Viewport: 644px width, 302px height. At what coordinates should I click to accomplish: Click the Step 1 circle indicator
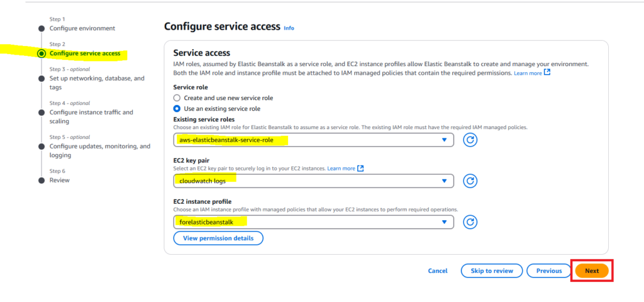tap(42, 28)
